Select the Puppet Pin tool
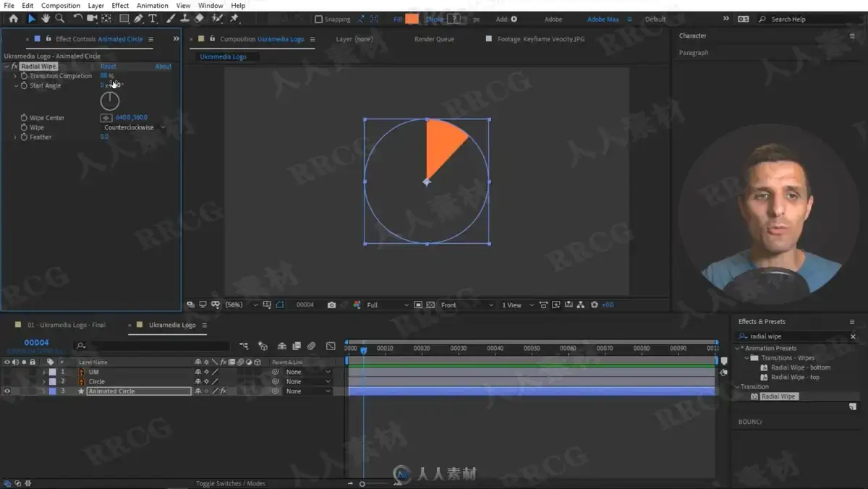 [234, 19]
